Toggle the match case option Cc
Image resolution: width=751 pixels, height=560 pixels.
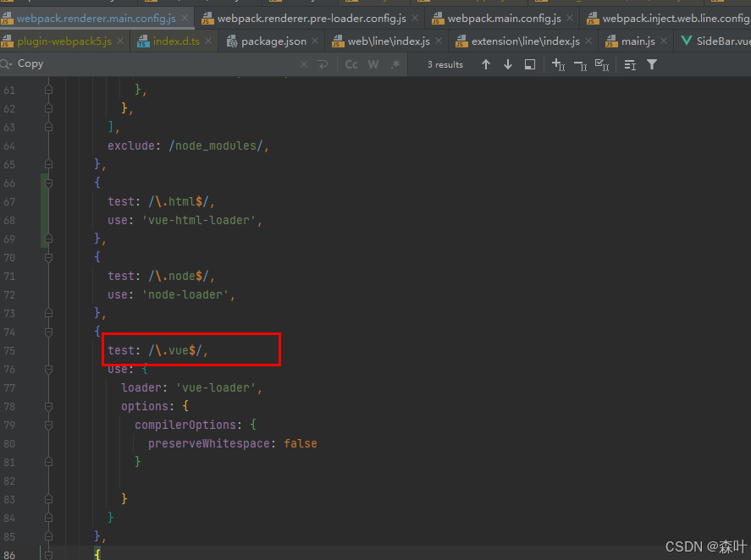tap(351, 64)
